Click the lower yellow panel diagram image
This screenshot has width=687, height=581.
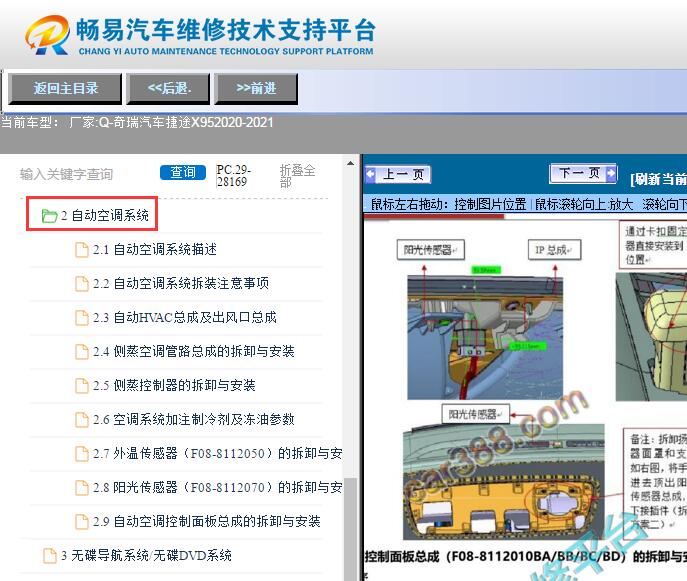pyautogui.click(x=503, y=482)
